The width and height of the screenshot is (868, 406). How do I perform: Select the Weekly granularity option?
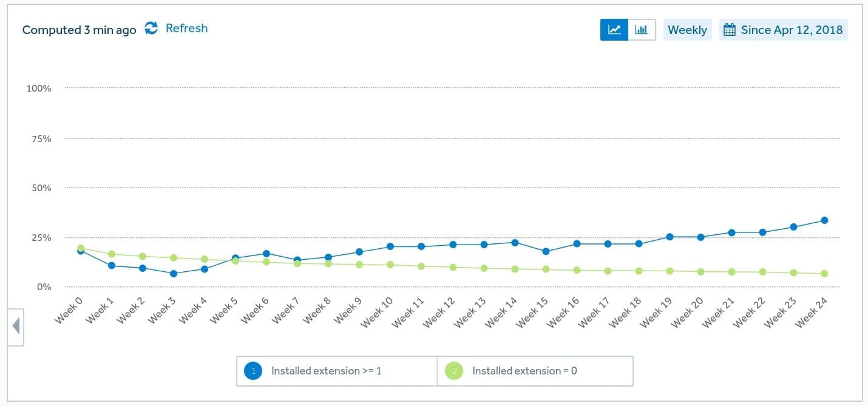coord(687,29)
